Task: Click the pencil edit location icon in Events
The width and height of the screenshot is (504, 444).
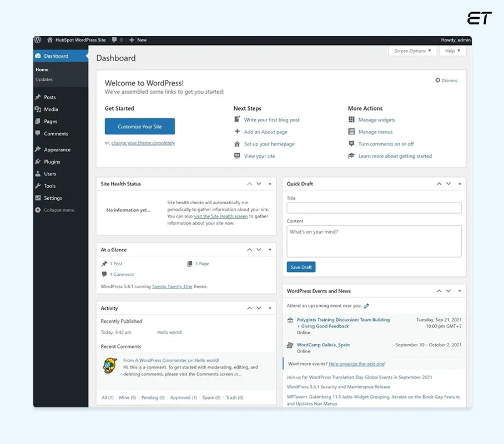Action: click(x=366, y=306)
